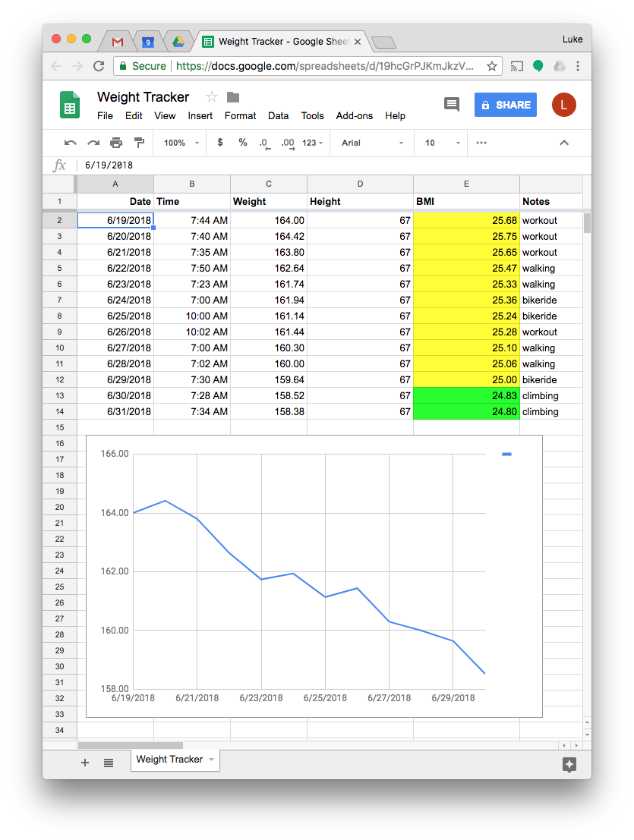Open the Format menu
This screenshot has height=840, width=634.
tap(240, 115)
